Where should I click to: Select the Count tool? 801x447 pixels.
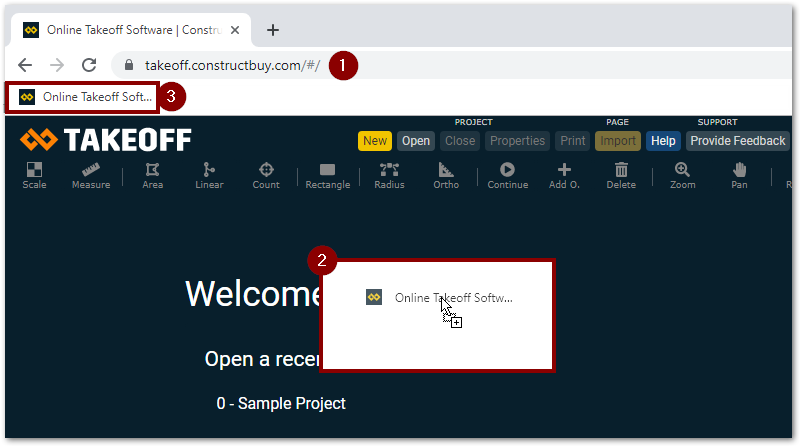click(x=266, y=170)
